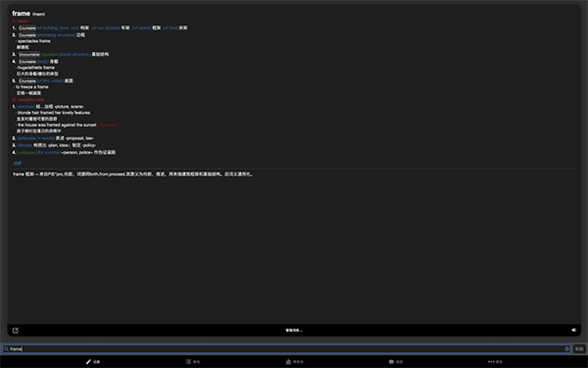Focus the search field containing "frame"

(286, 348)
